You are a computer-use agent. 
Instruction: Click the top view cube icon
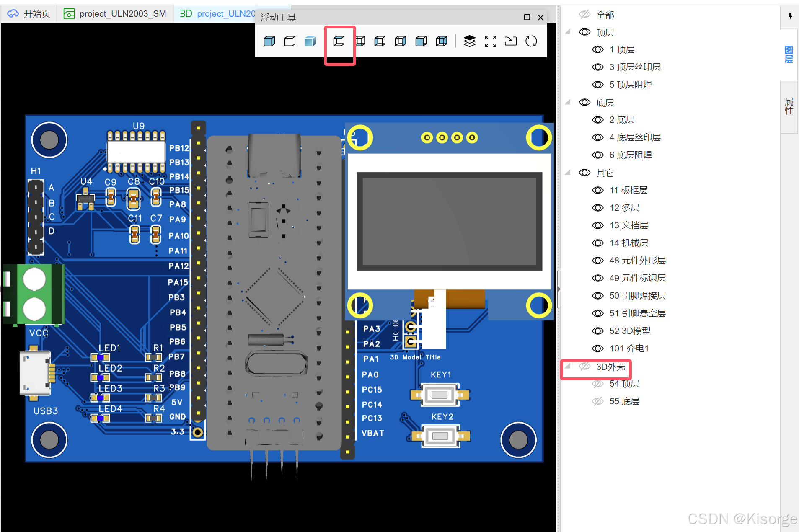(339, 41)
